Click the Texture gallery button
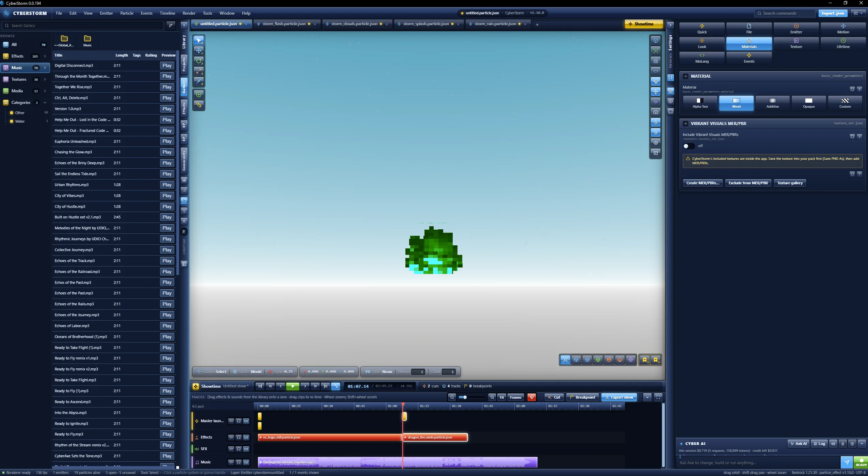The image size is (868, 476). pyautogui.click(x=790, y=183)
